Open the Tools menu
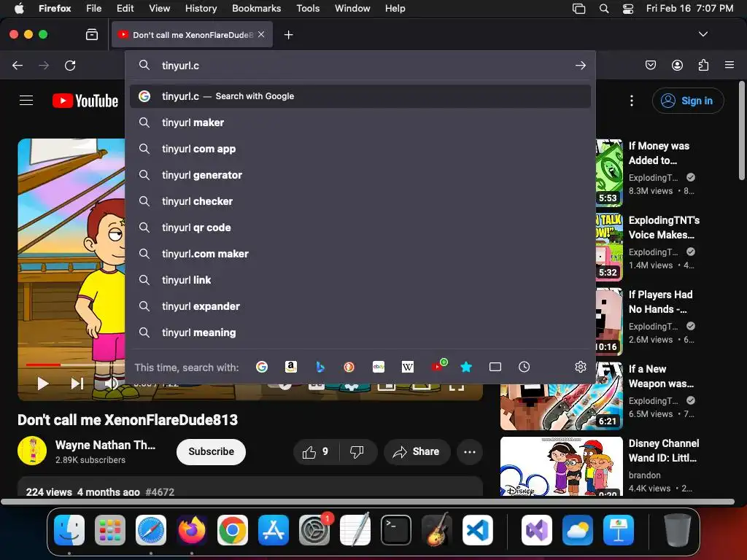Viewport: 747px width, 560px height. pyautogui.click(x=308, y=8)
